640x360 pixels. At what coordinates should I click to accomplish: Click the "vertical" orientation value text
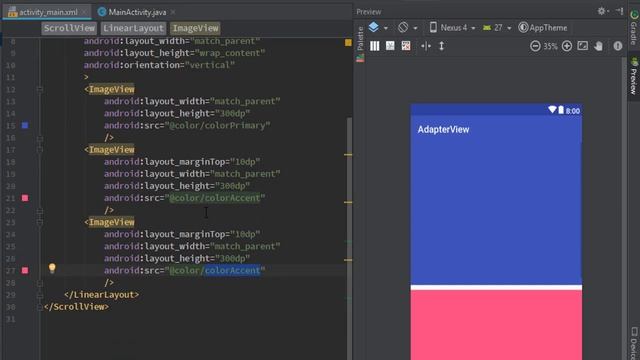pos(210,65)
